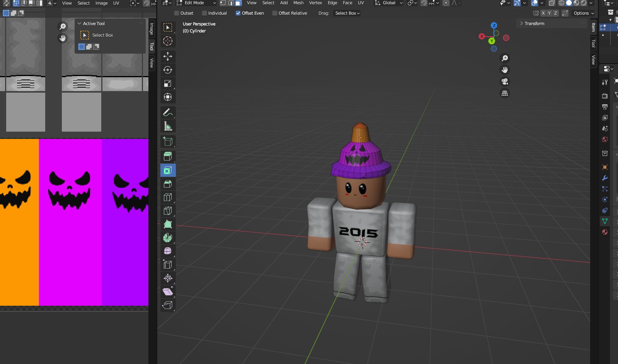Select the Shrink/Fatten tool

point(168,278)
